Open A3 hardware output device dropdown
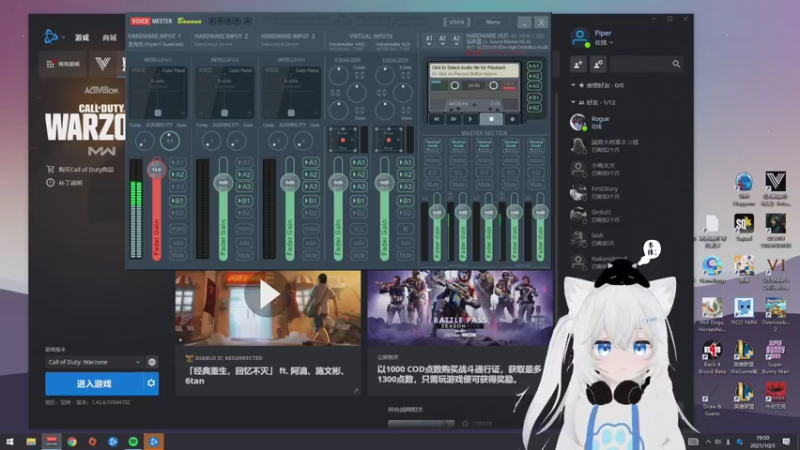This screenshot has height=450, width=800. (456, 40)
